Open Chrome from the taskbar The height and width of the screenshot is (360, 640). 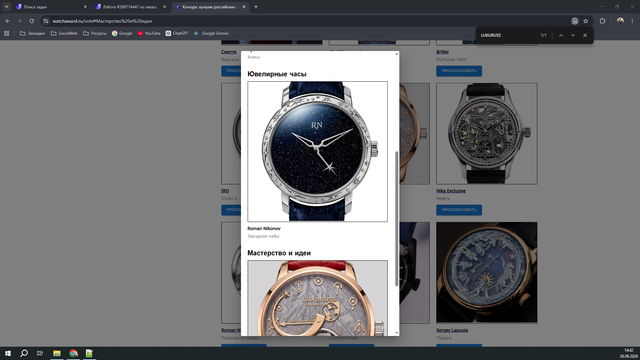[x=73, y=353]
